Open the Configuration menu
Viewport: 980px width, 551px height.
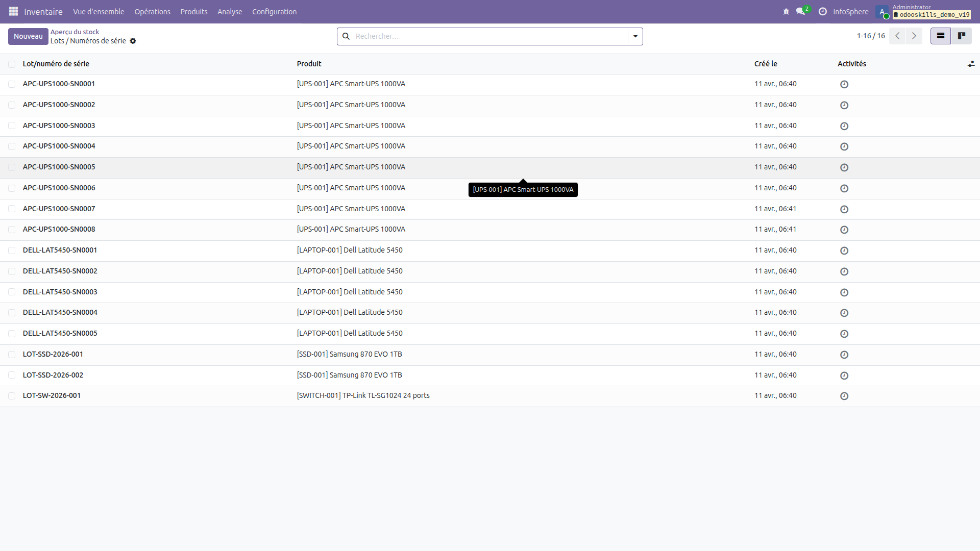point(274,11)
